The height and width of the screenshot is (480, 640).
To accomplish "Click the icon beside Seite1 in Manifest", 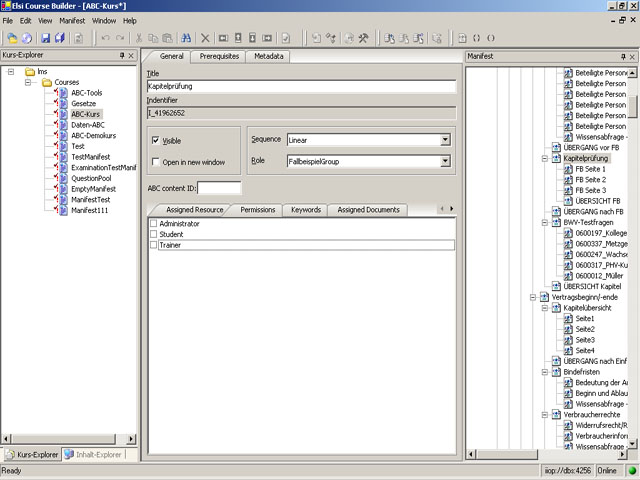I will coord(568,318).
